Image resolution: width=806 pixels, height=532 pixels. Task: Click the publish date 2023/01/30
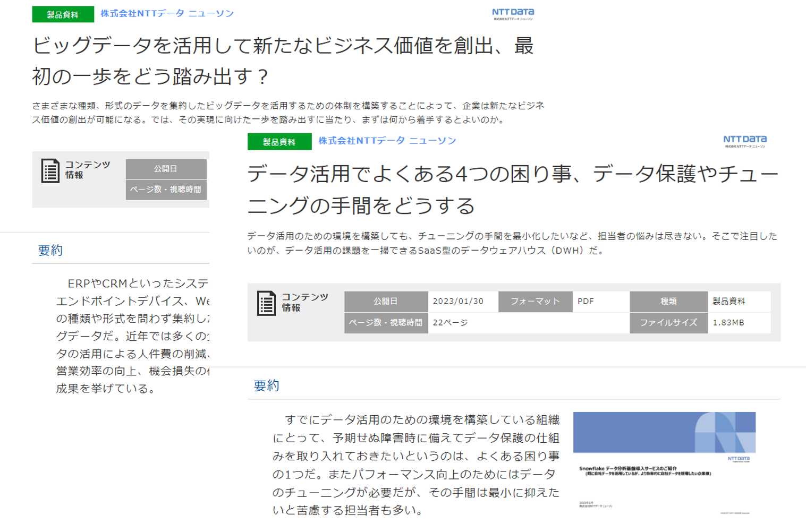458,301
